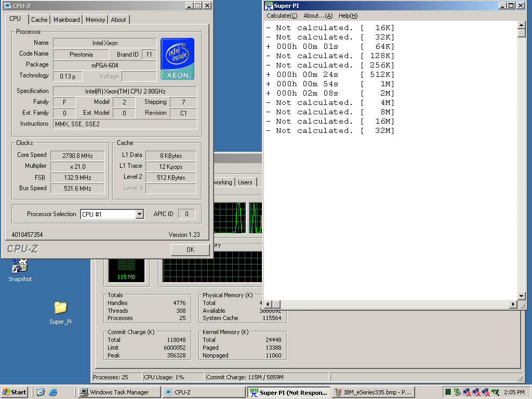Click the Processes: 25 status bar entry
The width and height of the screenshot is (532, 399).
[x=117, y=377]
